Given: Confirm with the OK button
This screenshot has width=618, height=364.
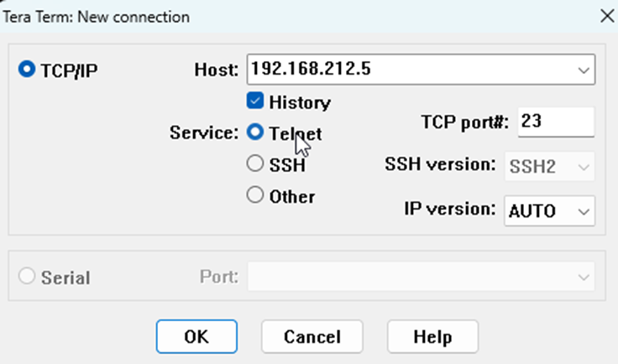Looking at the screenshot, I should click(x=196, y=337).
